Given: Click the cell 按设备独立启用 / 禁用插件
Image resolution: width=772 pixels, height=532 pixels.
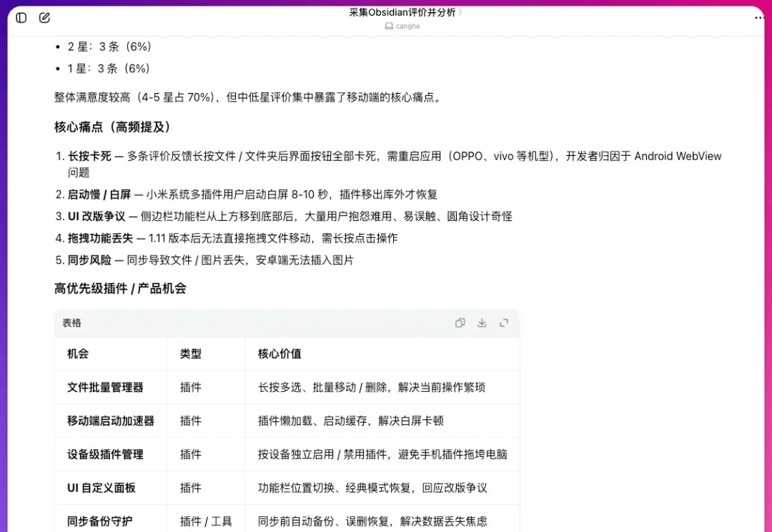Looking at the screenshot, I should pyautogui.click(x=382, y=454).
